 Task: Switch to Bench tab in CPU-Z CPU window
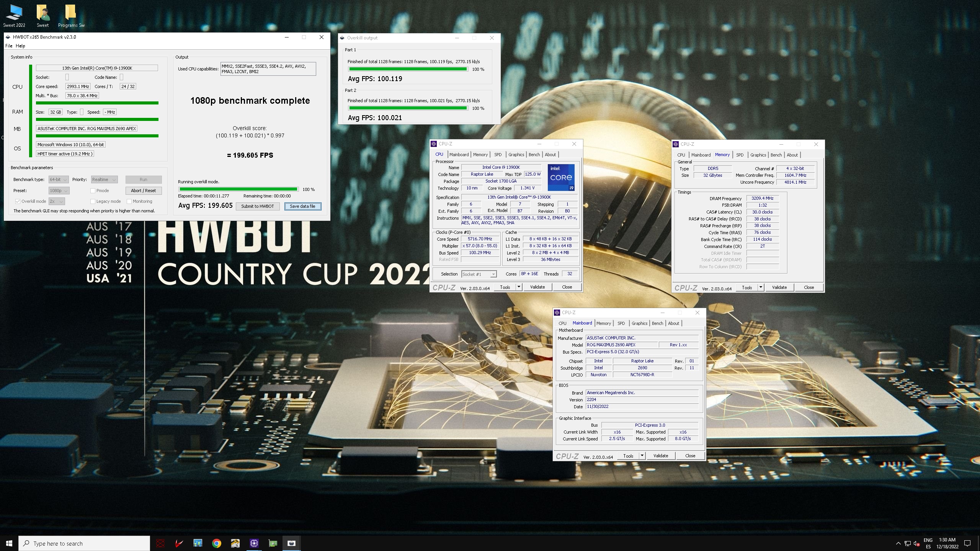(x=534, y=155)
